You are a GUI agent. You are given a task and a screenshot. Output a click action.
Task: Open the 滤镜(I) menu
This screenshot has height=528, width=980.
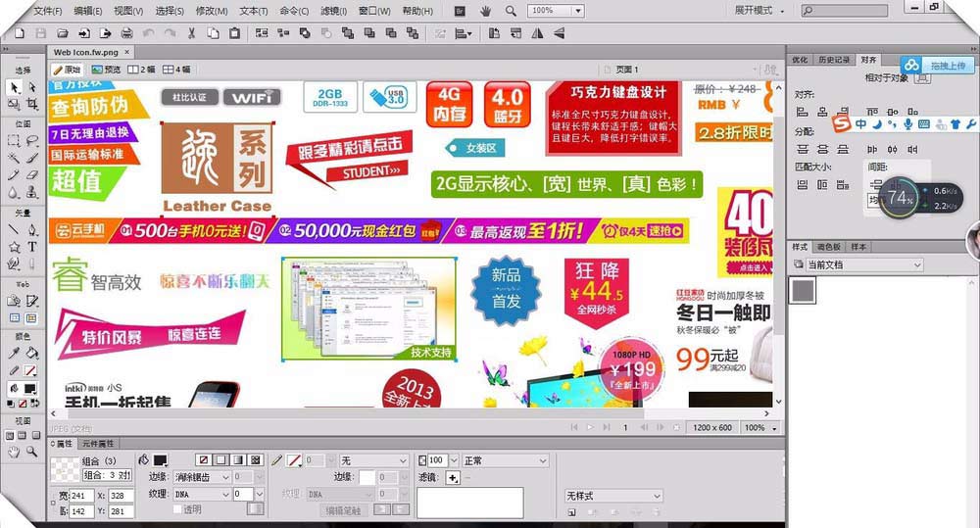333,11
